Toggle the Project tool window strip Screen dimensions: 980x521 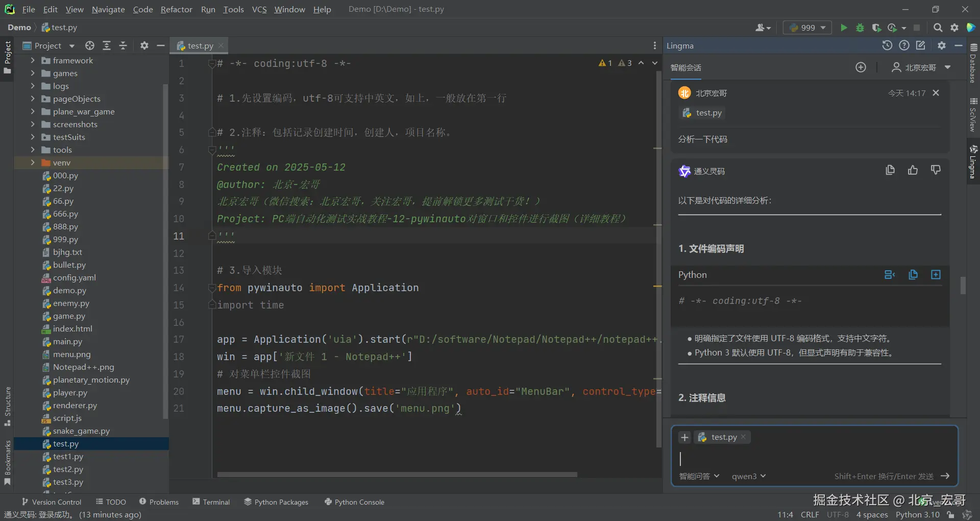click(7, 57)
